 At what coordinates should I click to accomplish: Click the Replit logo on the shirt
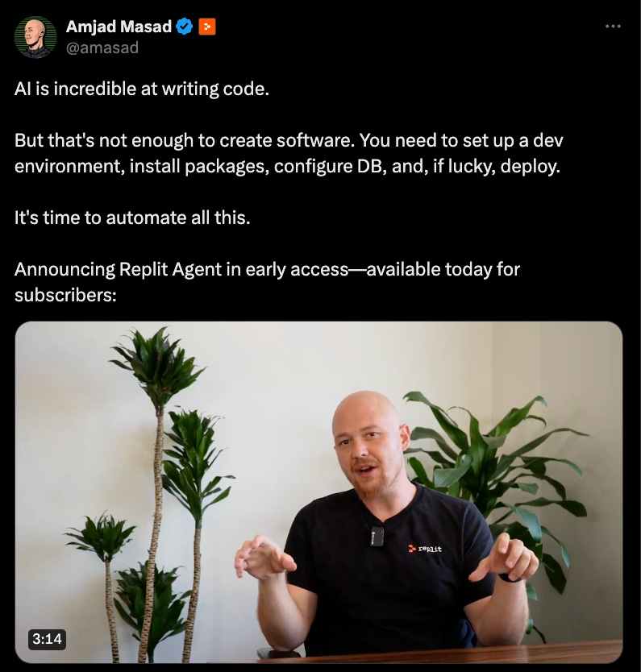pyautogui.click(x=424, y=549)
